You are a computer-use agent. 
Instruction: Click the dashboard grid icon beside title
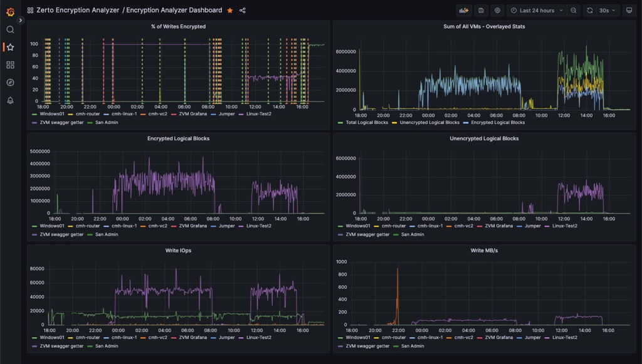tap(30, 10)
